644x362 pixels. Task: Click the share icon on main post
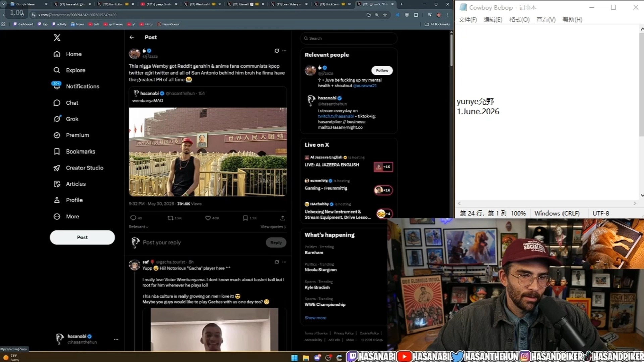coord(283,218)
